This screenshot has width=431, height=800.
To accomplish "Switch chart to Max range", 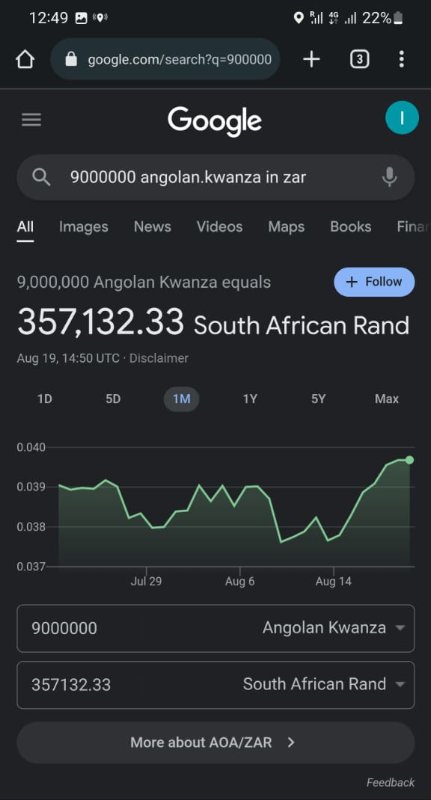I will tap(387, 399).
